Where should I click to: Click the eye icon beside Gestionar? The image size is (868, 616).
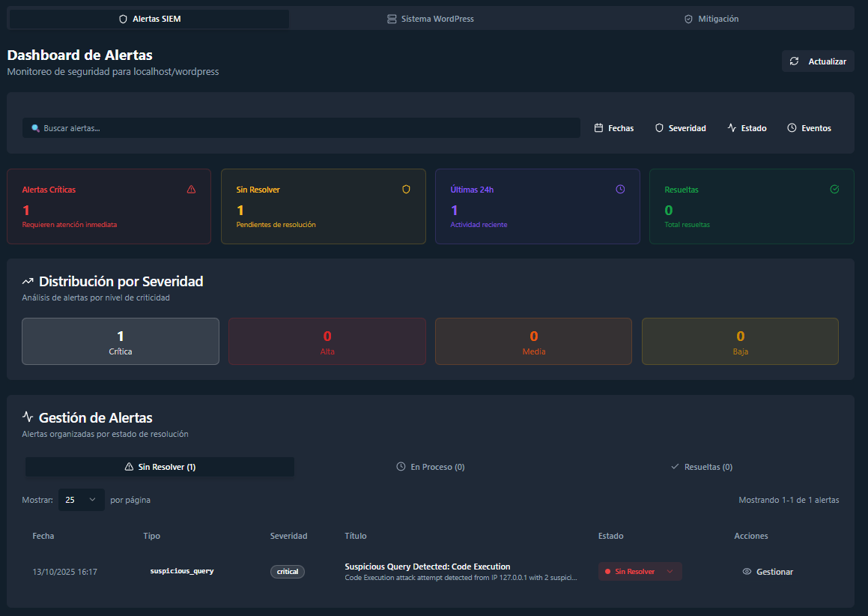[x=747, y=572]
